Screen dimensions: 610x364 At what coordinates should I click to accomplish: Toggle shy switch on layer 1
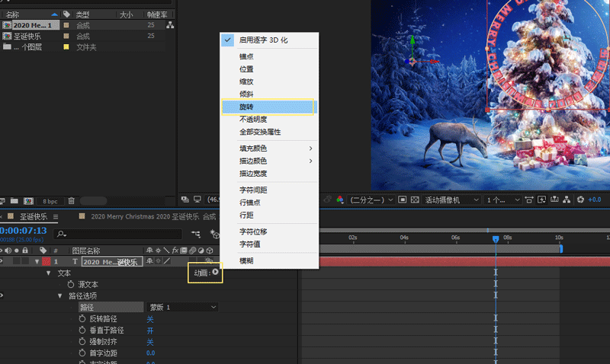(149, 261)
